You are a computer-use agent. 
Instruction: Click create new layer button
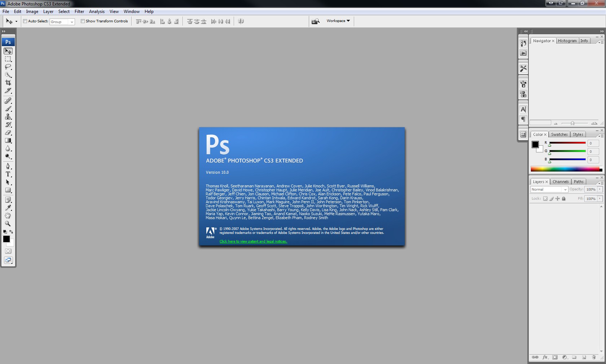click(x=584, y=358)
